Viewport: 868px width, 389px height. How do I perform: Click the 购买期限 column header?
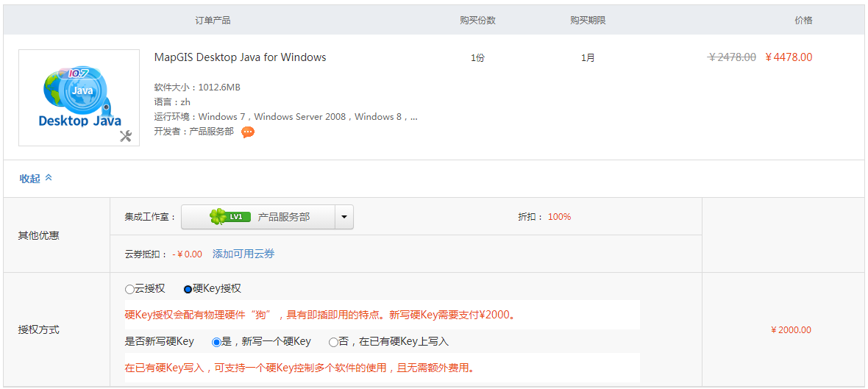[588, 20]
